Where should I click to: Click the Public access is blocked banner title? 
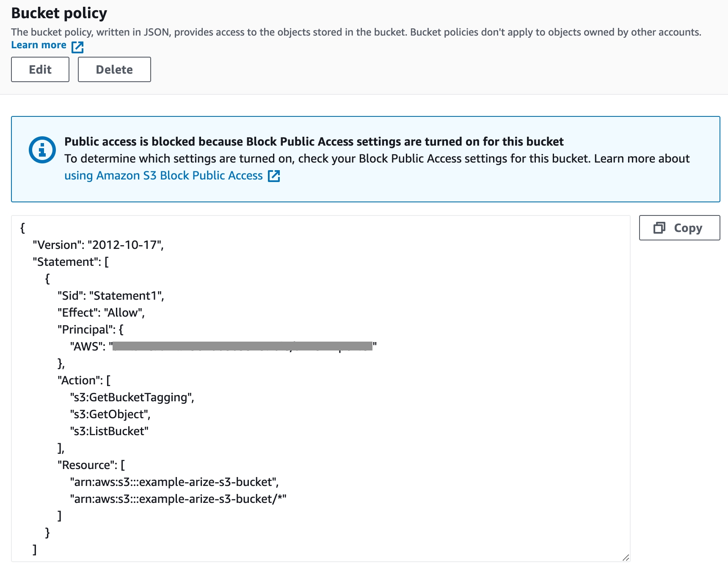pyautogui.click(x=314, y=141)
